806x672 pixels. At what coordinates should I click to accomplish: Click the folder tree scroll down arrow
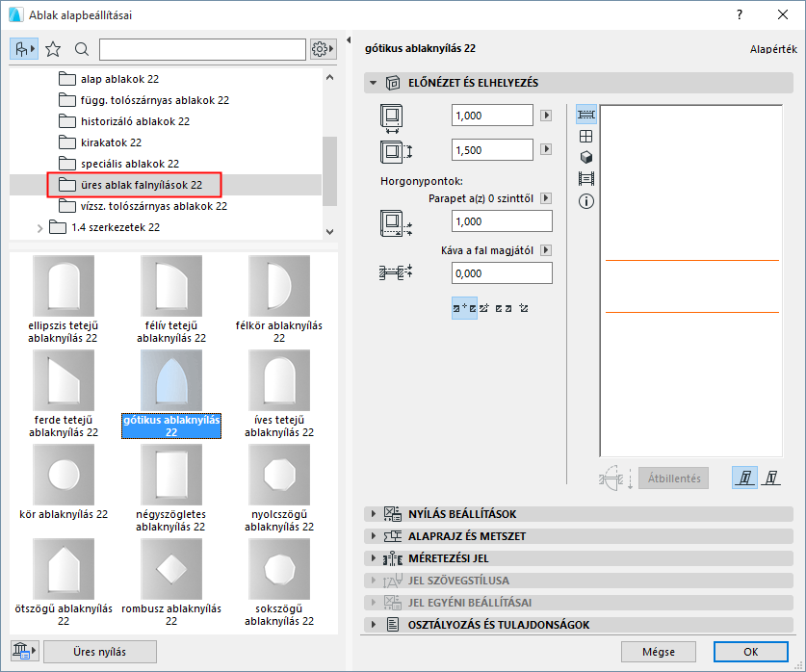click(330, 232)
